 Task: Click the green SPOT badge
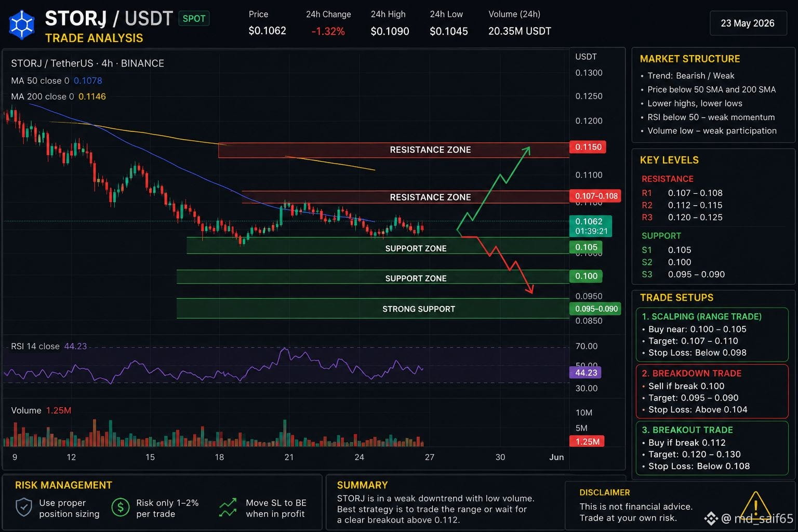[194, 19]
